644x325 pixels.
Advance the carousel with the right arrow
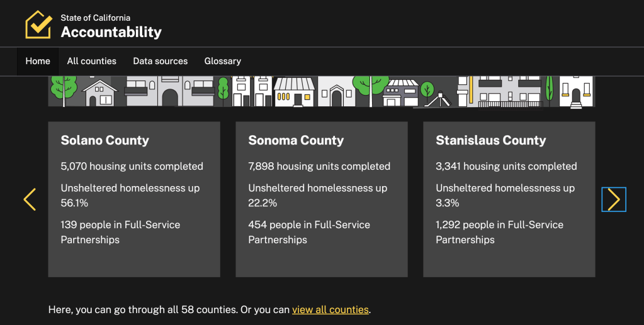pos(613,199)
